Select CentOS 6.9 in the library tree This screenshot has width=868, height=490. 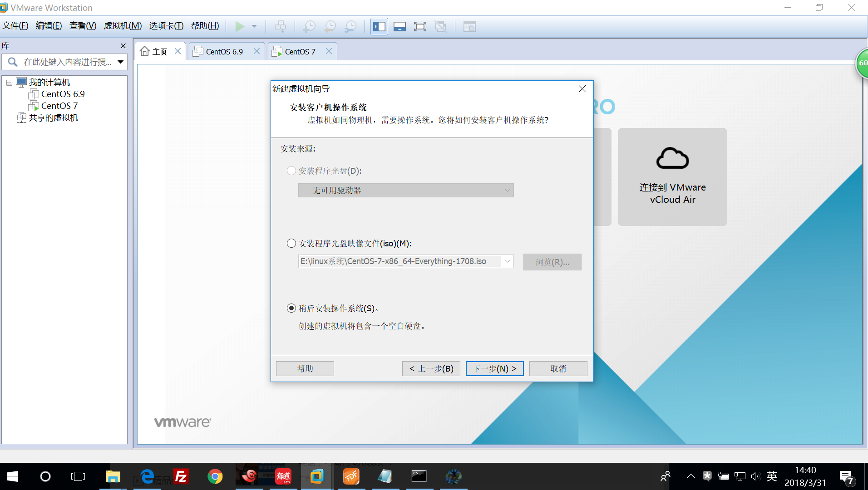point(63,94)
